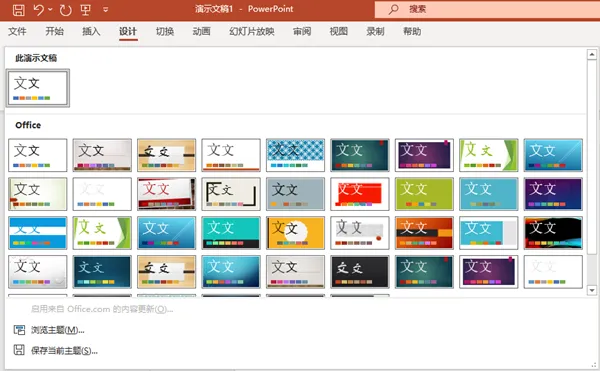The width and height of the screenshot is (600, 371).
Task: Click 浏览主题(M)... option
Action: [x=58, y=330]
